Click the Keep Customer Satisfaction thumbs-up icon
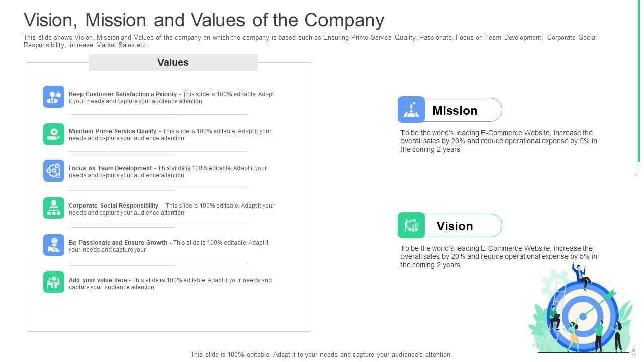 pos(54,97)
